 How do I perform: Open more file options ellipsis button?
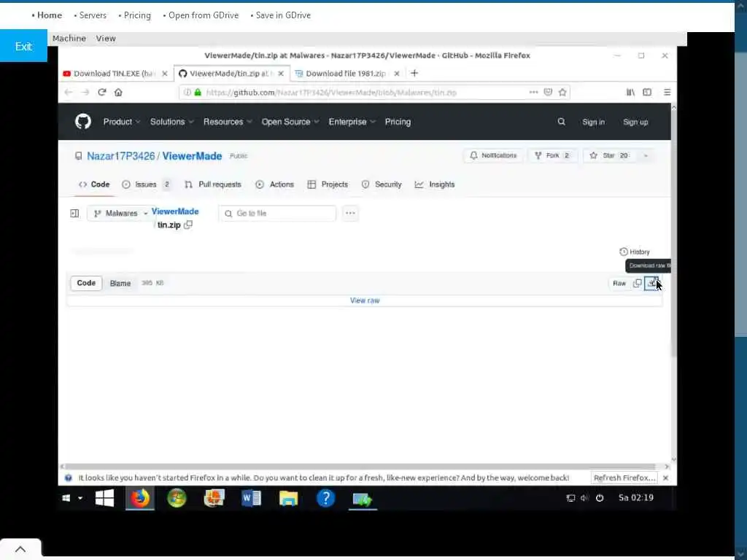(x=350, y=214)
